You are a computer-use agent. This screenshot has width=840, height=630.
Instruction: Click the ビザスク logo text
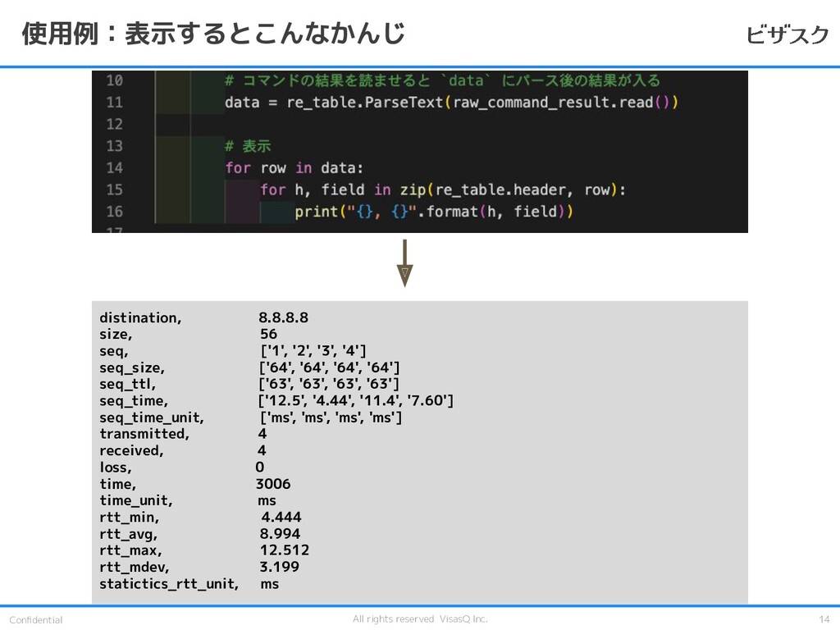pos(787,35)
